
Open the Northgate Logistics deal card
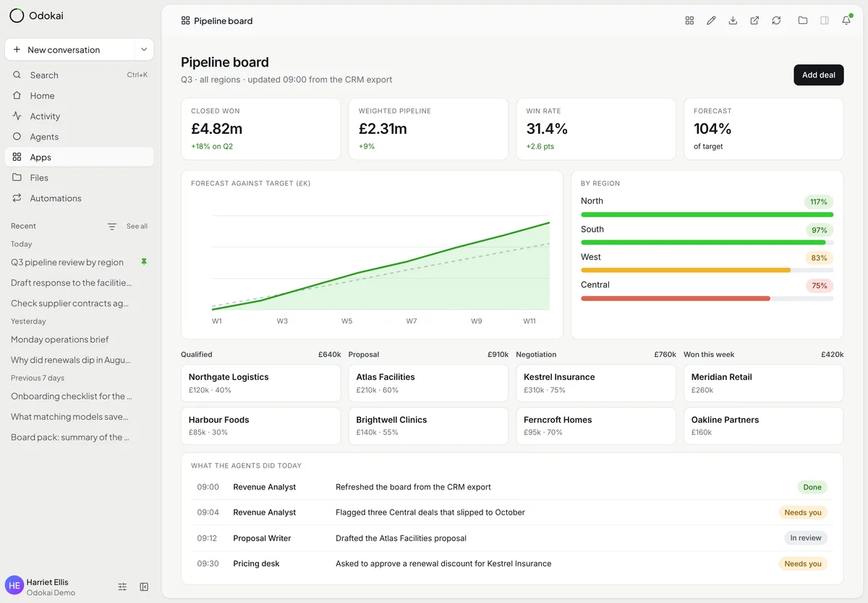pos(260,383)
